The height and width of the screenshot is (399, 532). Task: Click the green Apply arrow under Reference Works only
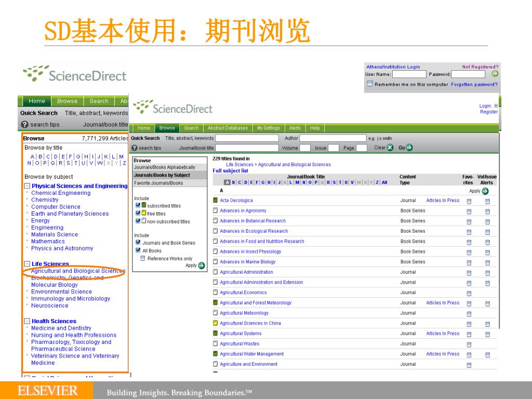point(201,265)
